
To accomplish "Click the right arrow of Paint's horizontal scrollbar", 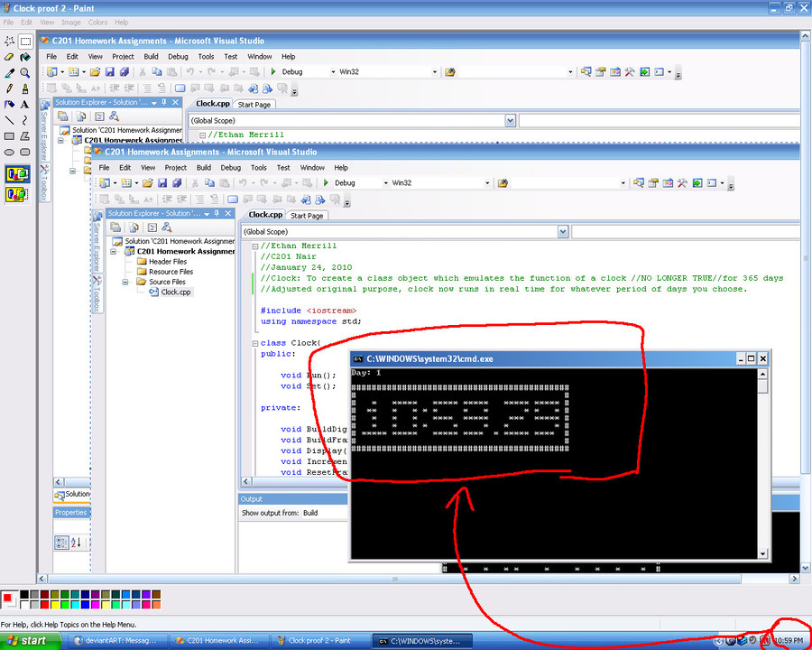I will (x=794, y=579).
